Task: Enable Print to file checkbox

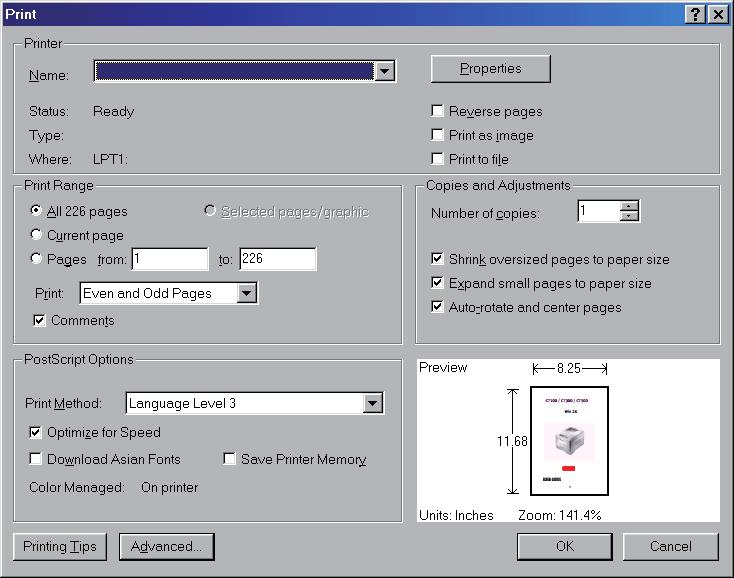Action: click(437, 159)
